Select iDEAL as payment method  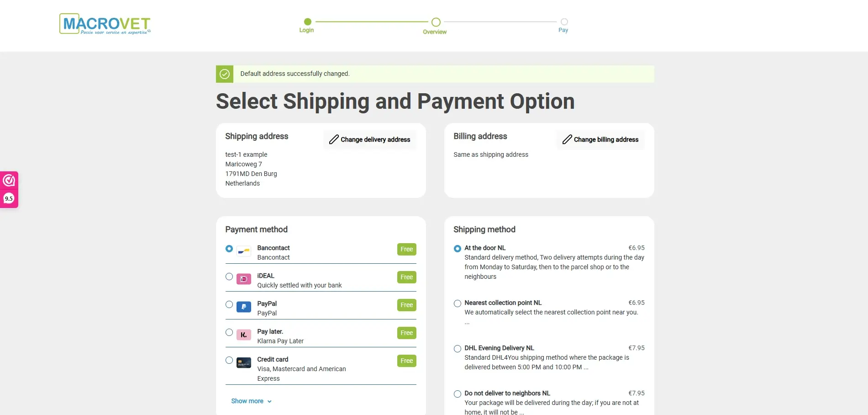(x=229, y=277)
